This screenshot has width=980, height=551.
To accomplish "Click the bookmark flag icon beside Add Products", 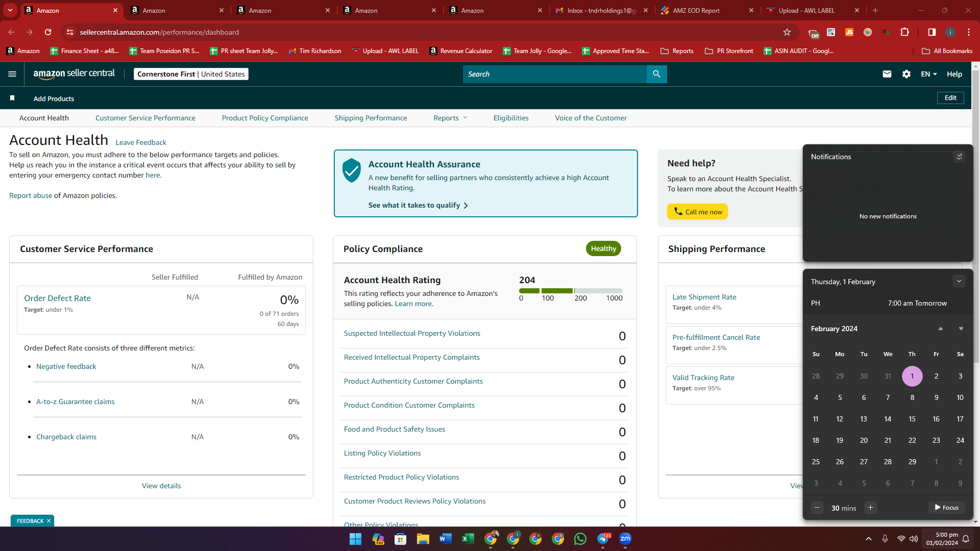I will 12,98.
